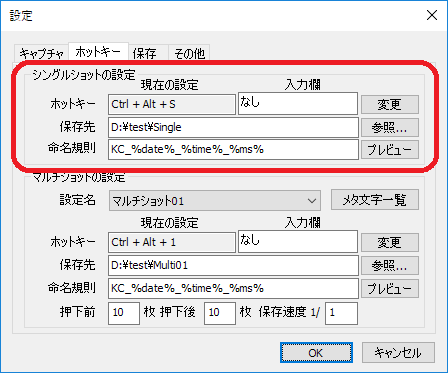Open the マルチショット01 dropdown

tap(215, 201)
